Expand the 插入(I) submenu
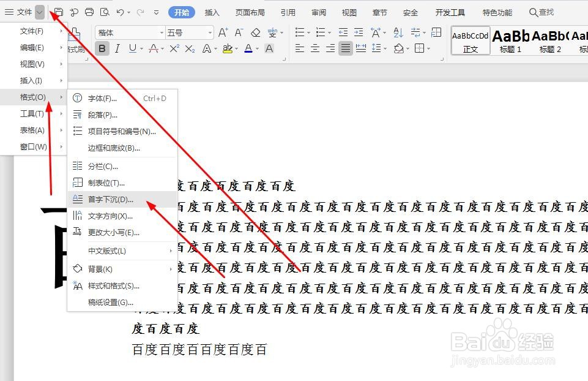588x381 pixels. tap(34, 81)
